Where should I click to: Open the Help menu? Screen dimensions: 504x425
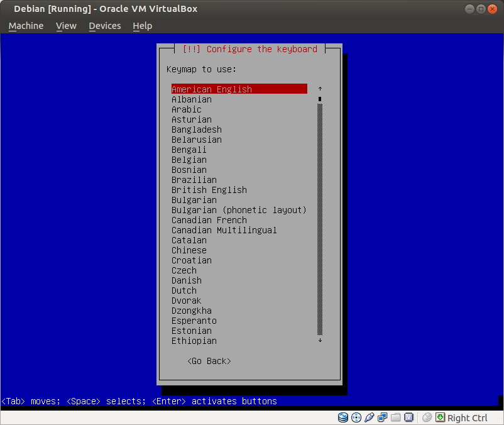[x=143, y=26]
